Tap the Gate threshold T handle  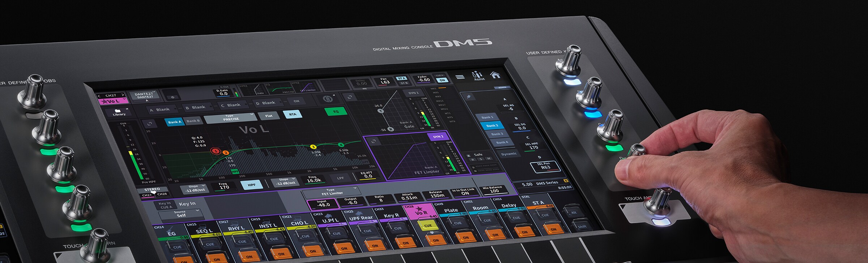(380, 111)
